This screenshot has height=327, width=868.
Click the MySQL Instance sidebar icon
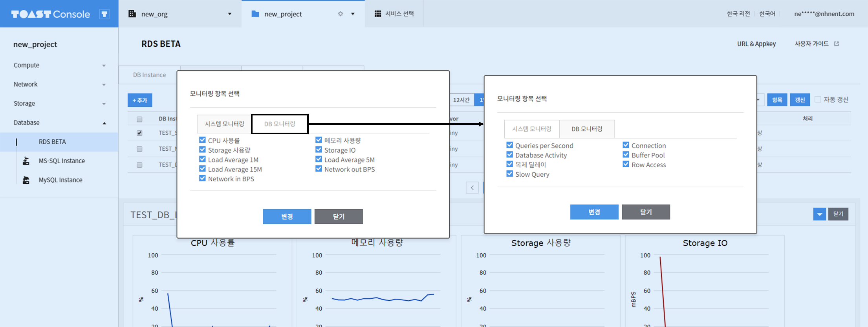pos(26,180)
